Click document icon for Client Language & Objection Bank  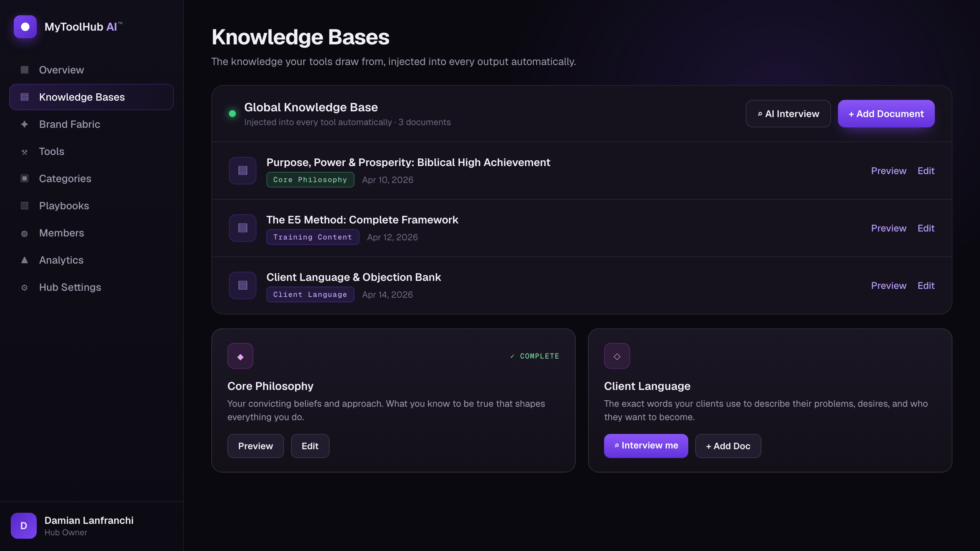click(x=243, y=285)
